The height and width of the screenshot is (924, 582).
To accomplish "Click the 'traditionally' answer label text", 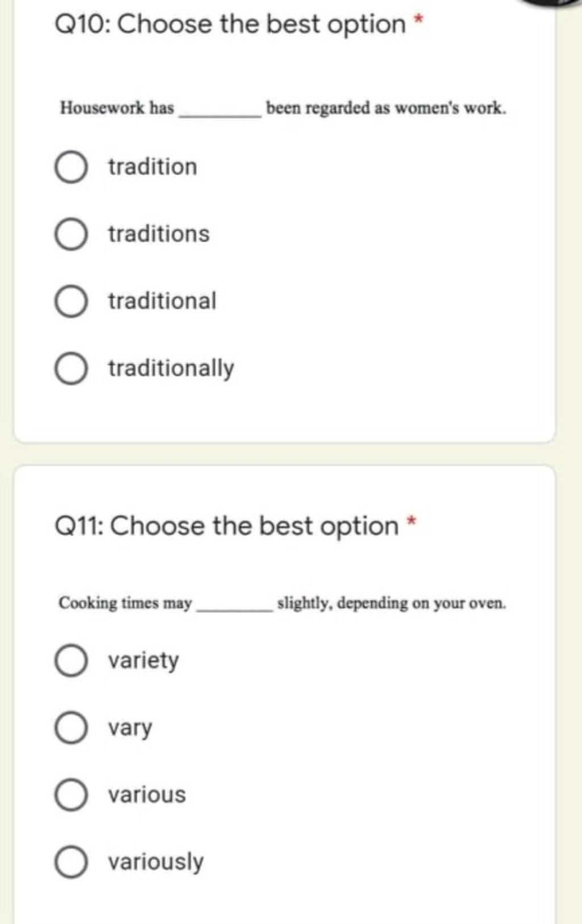I will coord(171,369).
